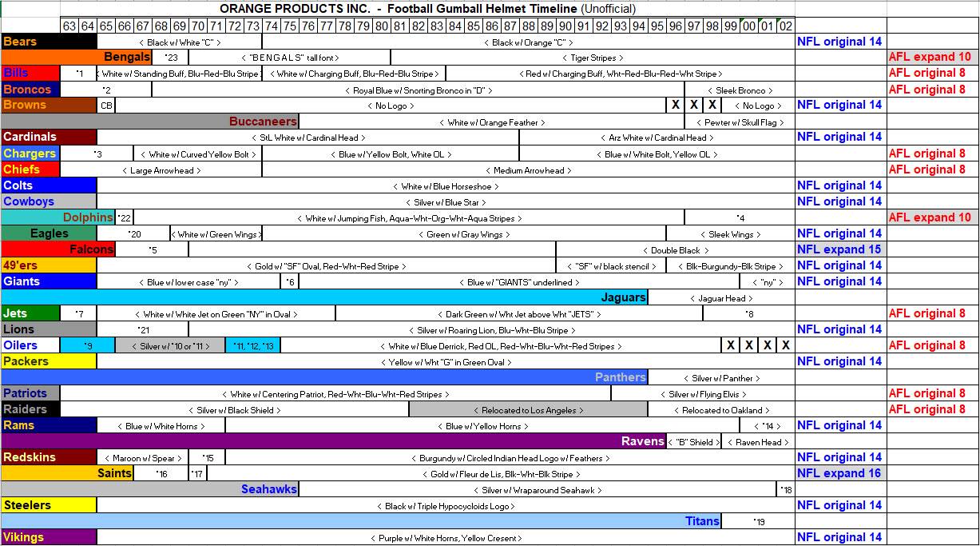The height and width of the screenshot is (546, 980).
Task: Click the 'NFL expand 15' label
Action: click(839, 249)
